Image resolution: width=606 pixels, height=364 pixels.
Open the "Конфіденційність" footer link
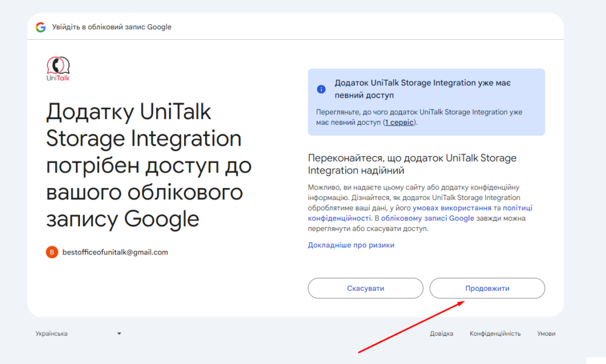click(495, 334)
